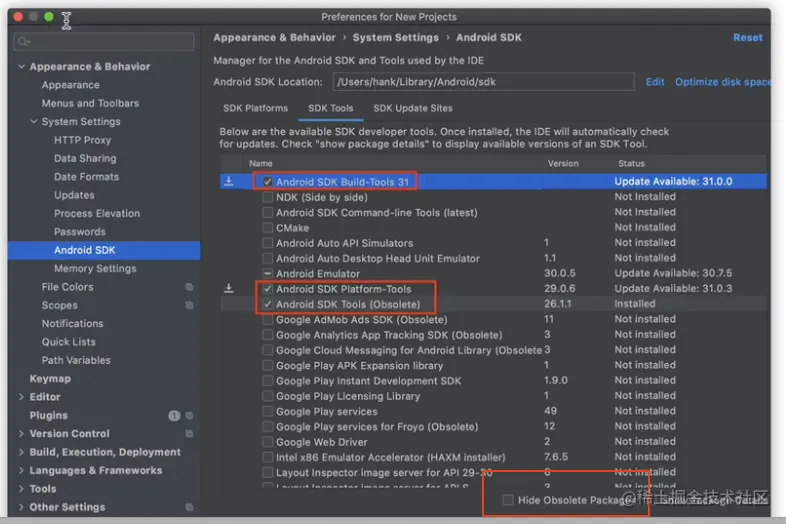The height and width of the screenshot is (524, 786).
Task: Switch to the SDK Platforms tab
Action: point(257,108)
